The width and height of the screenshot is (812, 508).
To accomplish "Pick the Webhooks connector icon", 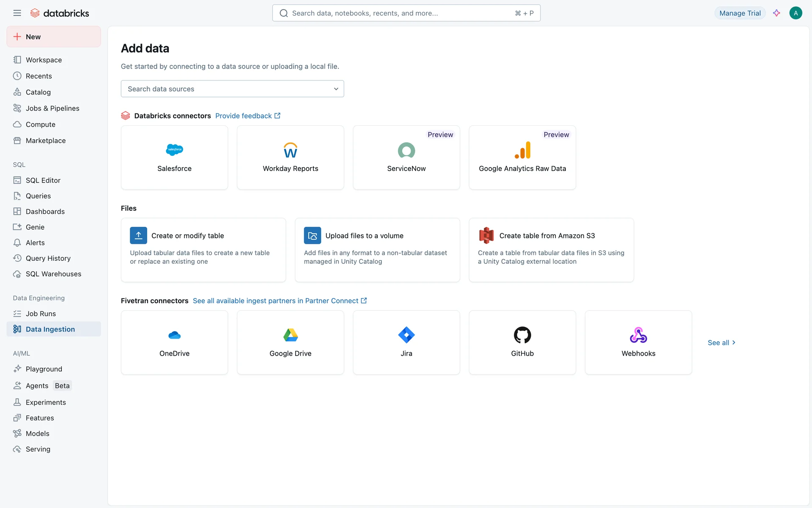I will [x=638, y=335].
